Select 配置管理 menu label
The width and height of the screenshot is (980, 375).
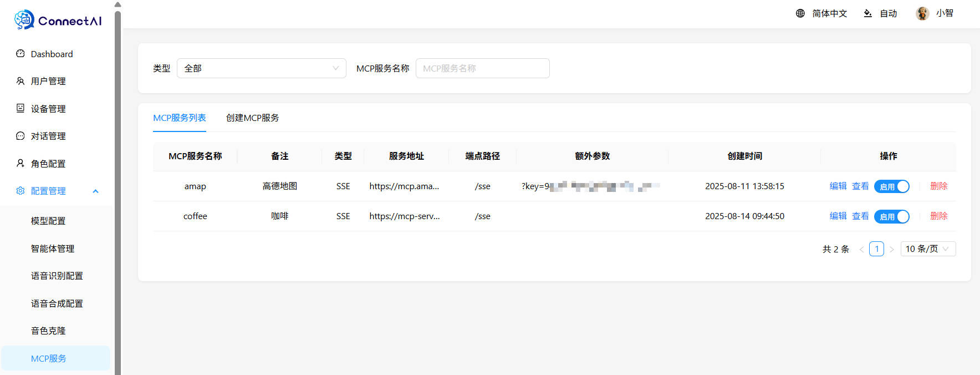click(x=48, y=191)
